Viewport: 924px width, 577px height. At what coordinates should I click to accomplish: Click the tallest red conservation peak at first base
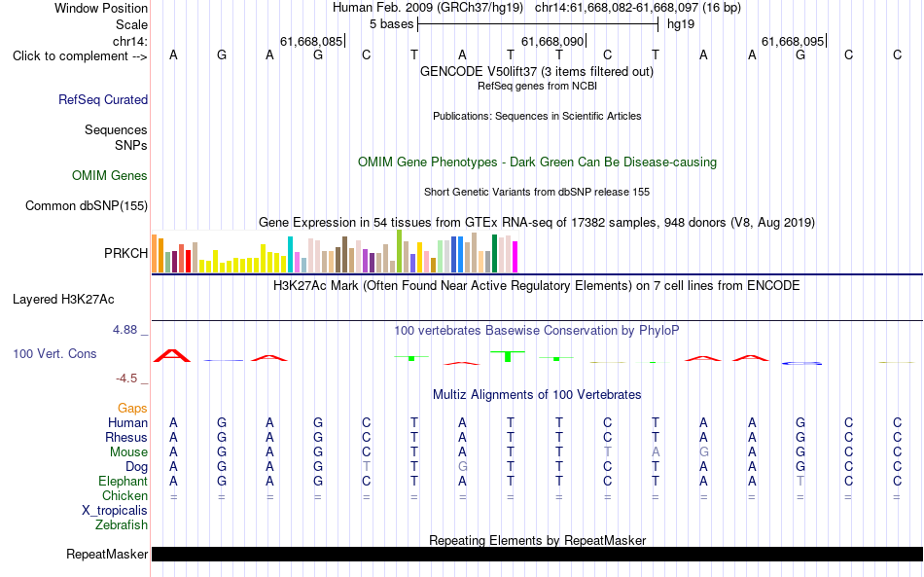[172, 355]
